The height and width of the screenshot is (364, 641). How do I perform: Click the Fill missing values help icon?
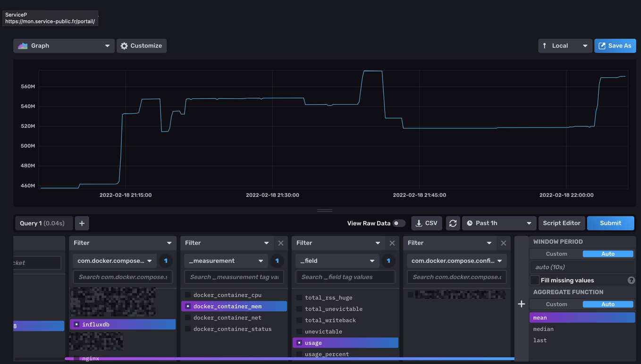(631, 280)
